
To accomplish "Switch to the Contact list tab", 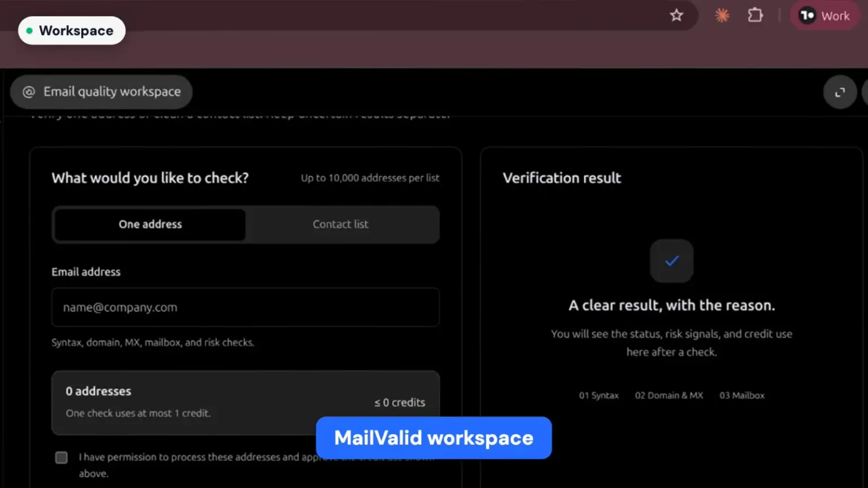I will tap(341, 224).
